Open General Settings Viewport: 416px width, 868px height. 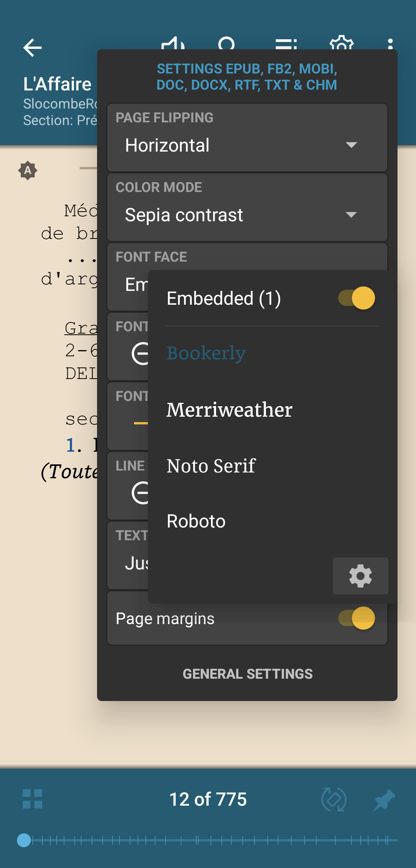coord(247,674)
